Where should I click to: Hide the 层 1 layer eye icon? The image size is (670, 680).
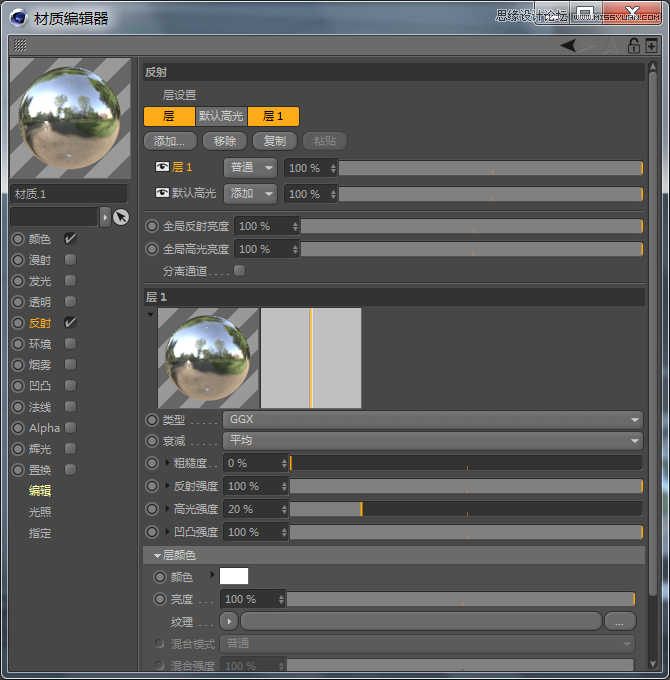[x=163, y=167]
